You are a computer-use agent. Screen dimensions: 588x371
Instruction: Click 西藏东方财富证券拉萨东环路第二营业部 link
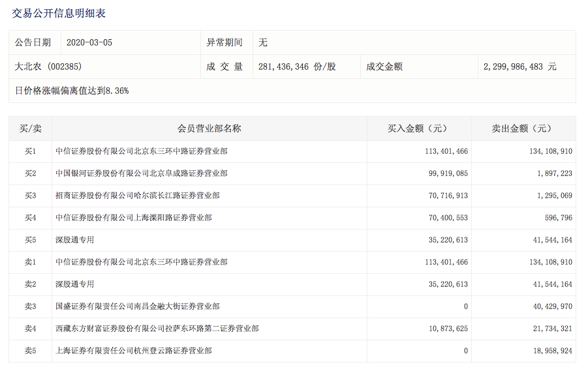(x=157, y=329)
